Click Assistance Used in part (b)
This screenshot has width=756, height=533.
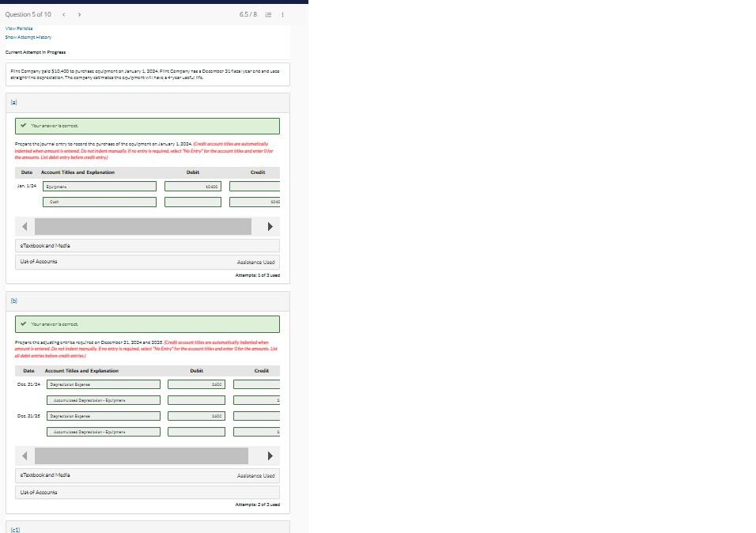click(x=255, y=475)
